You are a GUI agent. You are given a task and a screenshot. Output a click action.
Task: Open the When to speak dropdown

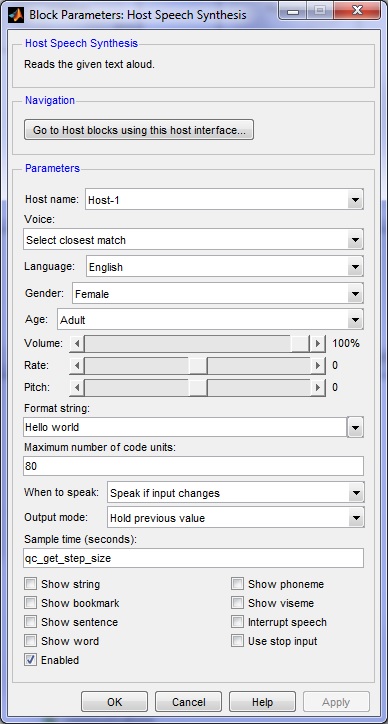coord(236,493)
